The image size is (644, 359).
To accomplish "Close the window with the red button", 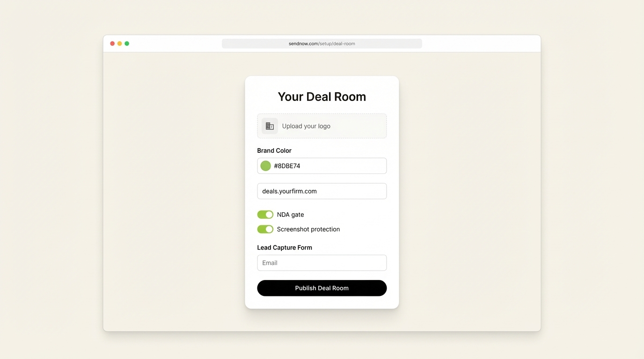I will (x=112, y=43).
